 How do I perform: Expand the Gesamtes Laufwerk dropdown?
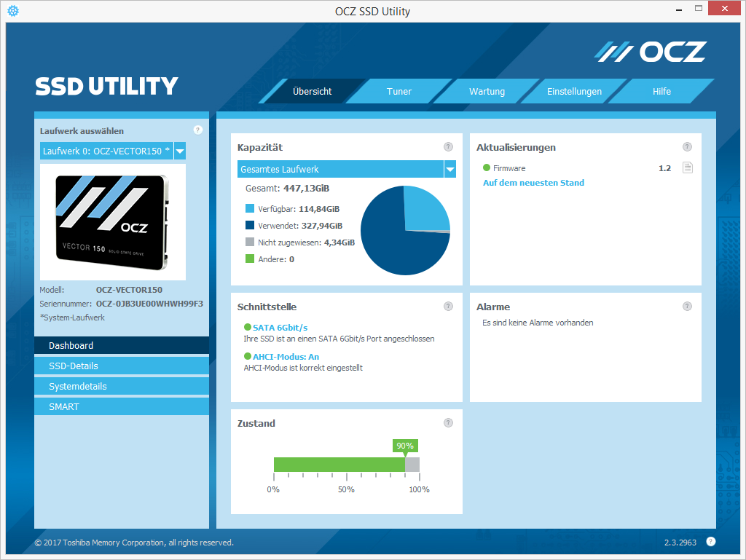[451, 168]
